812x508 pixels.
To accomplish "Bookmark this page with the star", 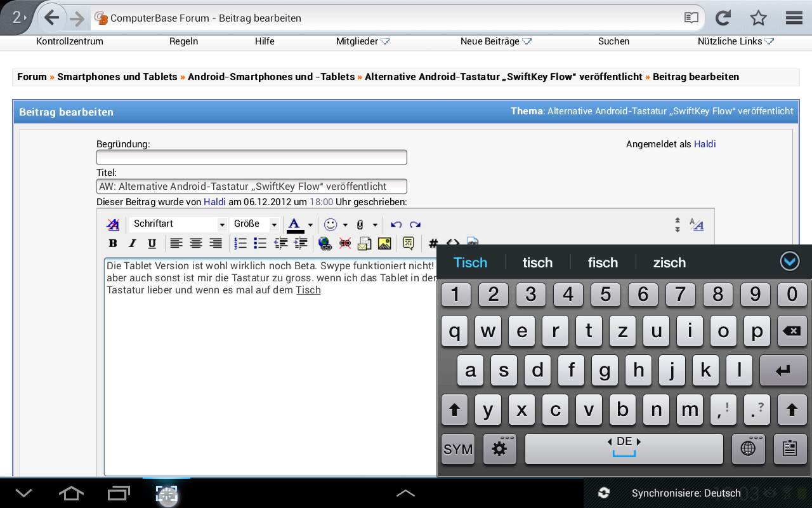I will click(758, 18).
